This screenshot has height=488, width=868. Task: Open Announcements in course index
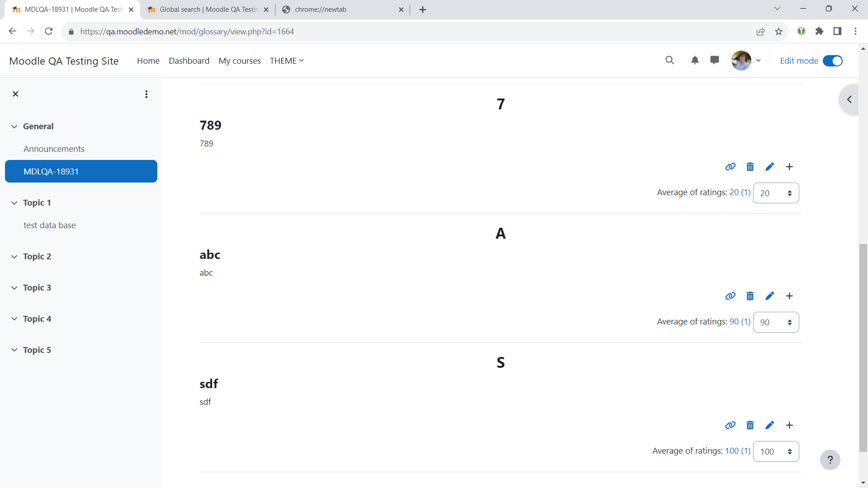pos(54,149)
